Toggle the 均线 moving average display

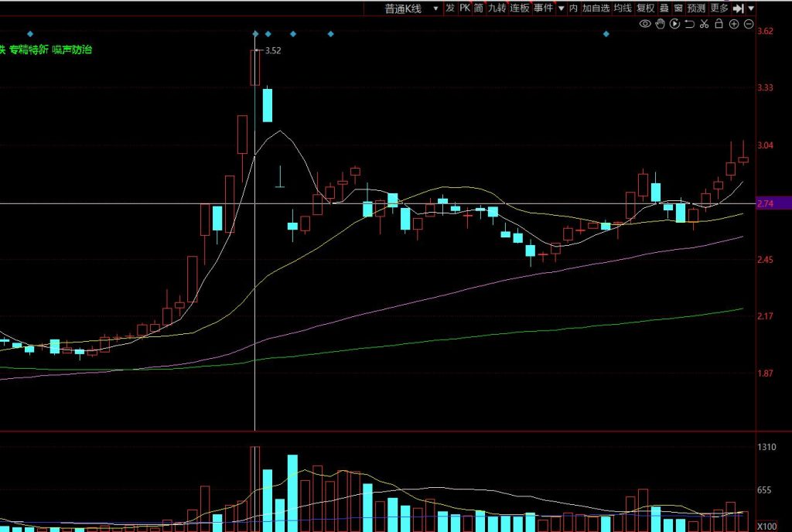coord(623,9)
